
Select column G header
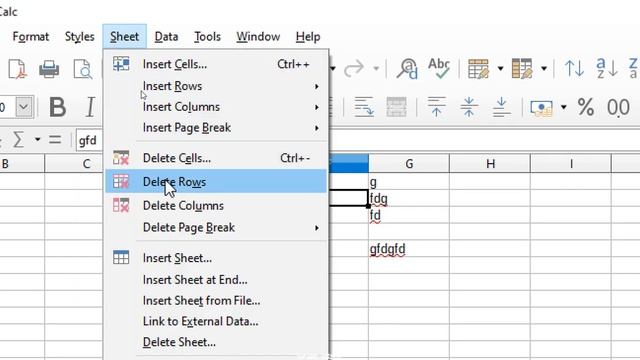point(409,164)
